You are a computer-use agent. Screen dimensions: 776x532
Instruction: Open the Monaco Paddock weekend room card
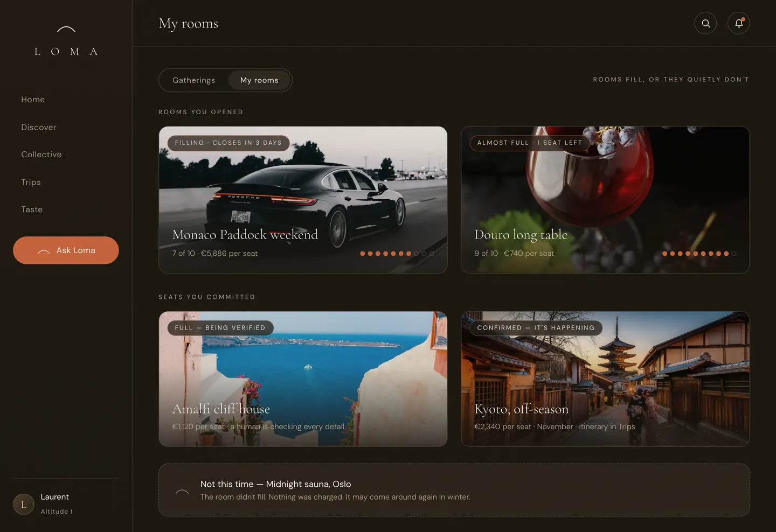point(303,200)
